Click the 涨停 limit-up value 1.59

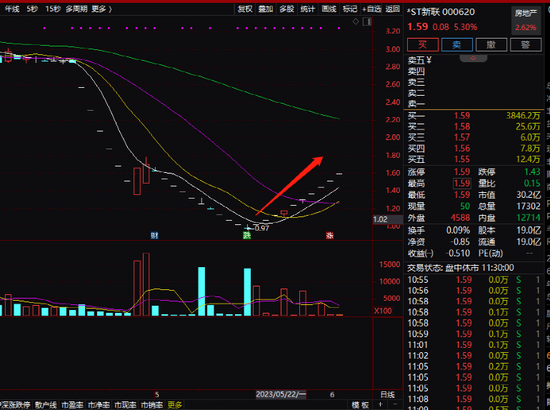pos(462,172)
